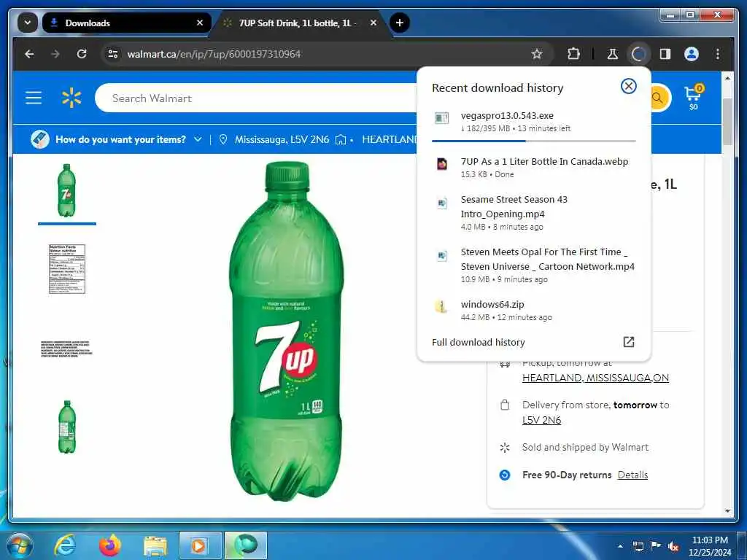Screen dimensions: 747x560
Task: Click the downloads progress icon in toolbar
Action: [638, 54]
